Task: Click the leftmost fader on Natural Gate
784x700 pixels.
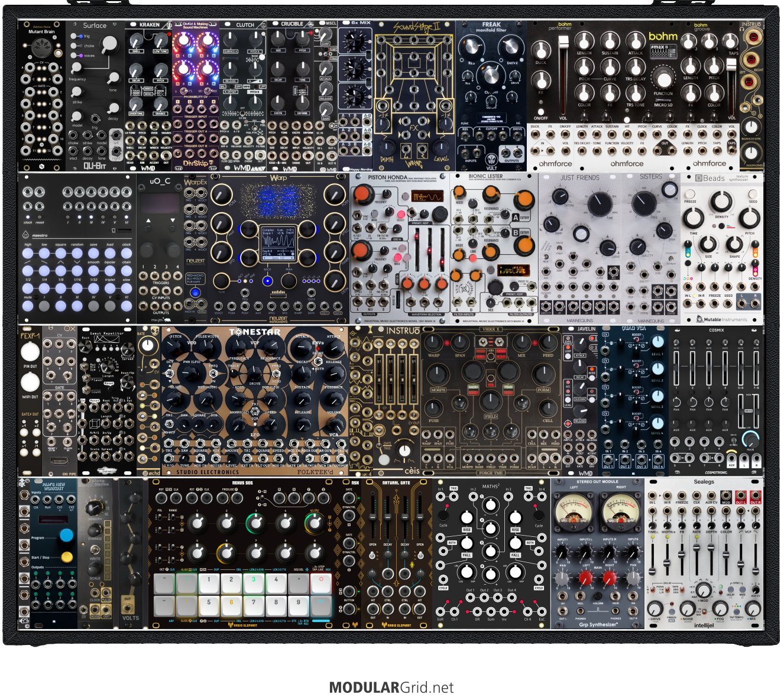Action: (372, 516)
